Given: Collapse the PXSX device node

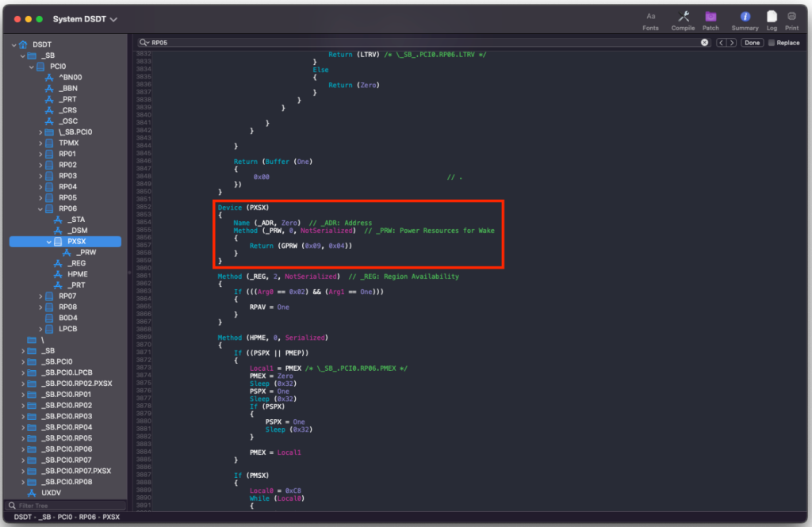Looking at the screenshot, I should tap(49, 242).
